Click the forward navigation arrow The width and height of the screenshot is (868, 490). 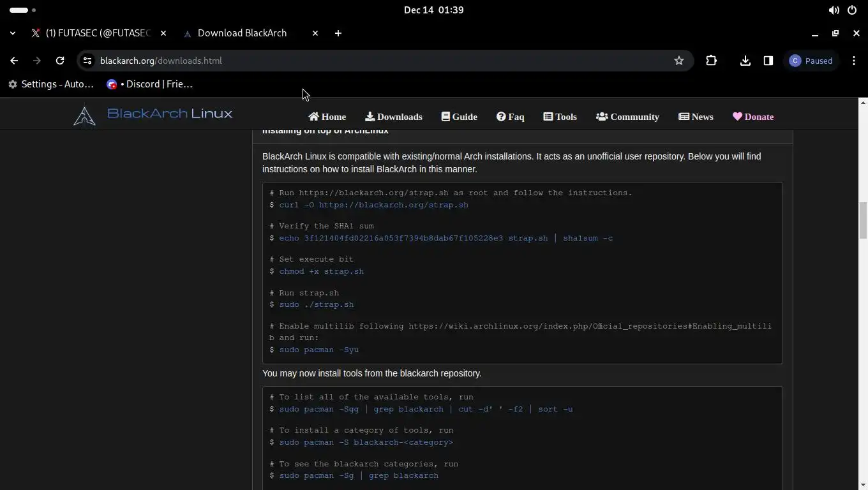tap(37, 61)
